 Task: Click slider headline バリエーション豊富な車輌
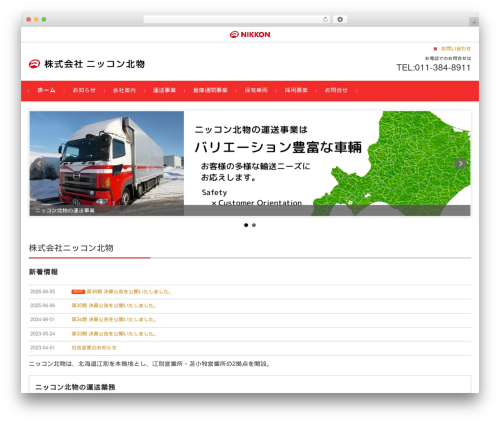tap(278, 147)
